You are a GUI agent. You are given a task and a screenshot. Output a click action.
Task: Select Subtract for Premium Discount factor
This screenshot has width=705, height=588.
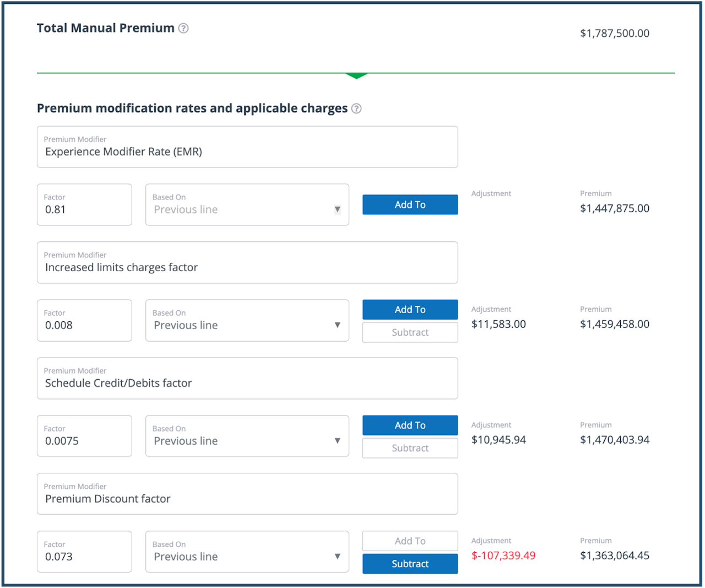point(410,564)
